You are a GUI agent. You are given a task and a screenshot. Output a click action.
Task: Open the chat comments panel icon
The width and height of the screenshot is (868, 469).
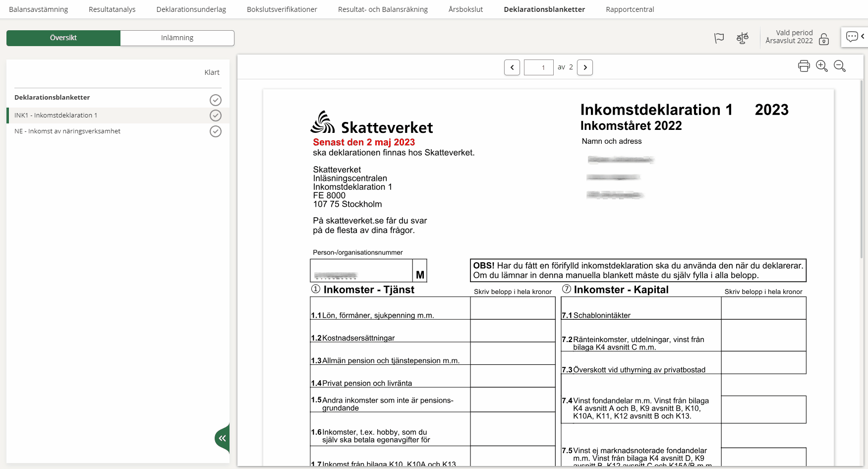[852, 37]
